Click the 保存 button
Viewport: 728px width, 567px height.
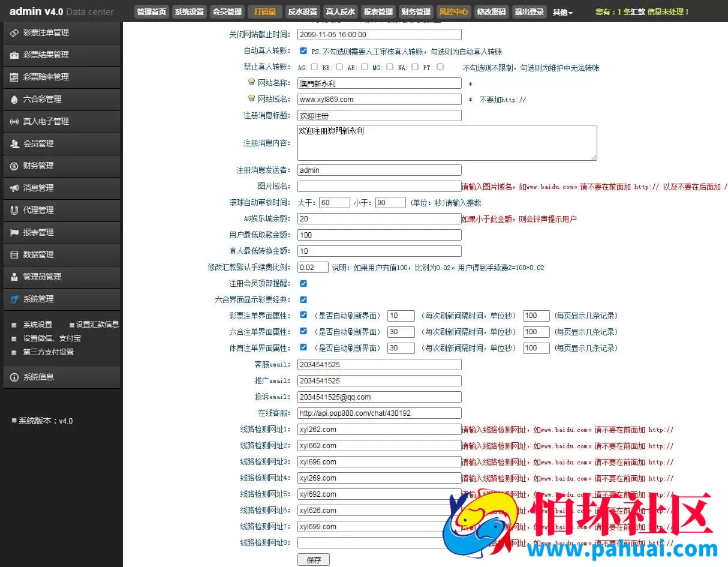(x=314, y=559)
